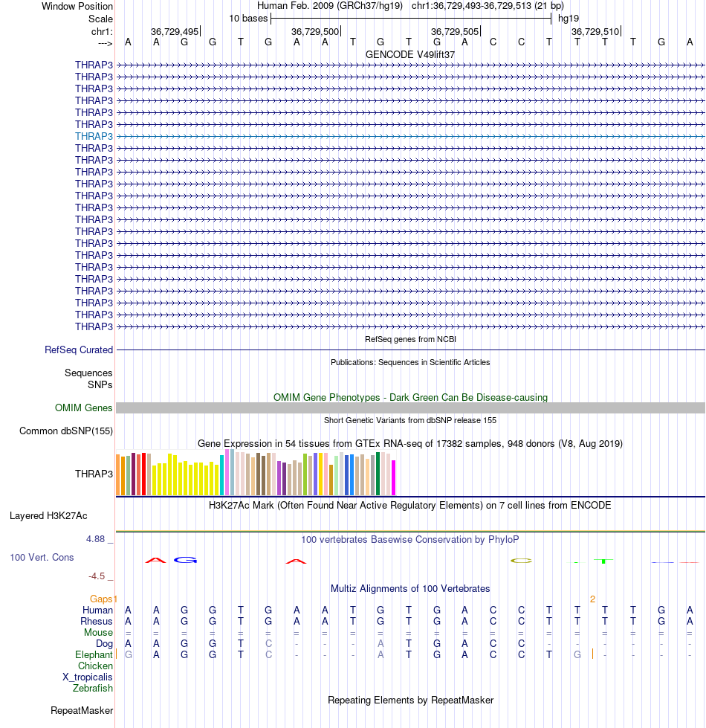Click the -4.5 PhyloP lower limit value
Viewport: 706px width, 728px height.
[97, 576]
